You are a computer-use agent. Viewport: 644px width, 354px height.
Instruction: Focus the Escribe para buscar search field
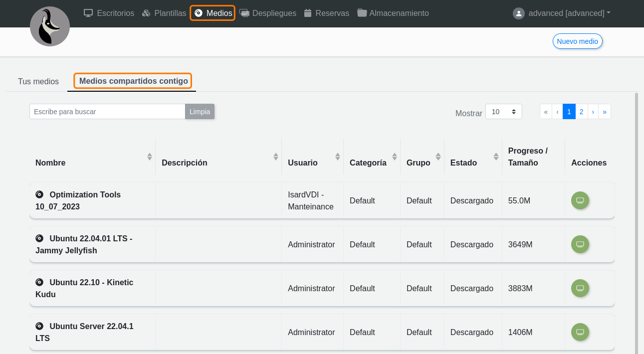(107, 112)
